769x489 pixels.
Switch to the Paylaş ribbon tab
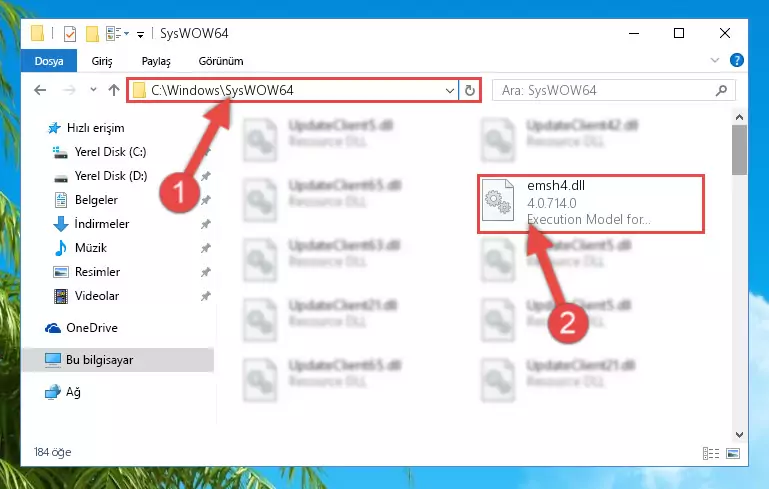156,61
